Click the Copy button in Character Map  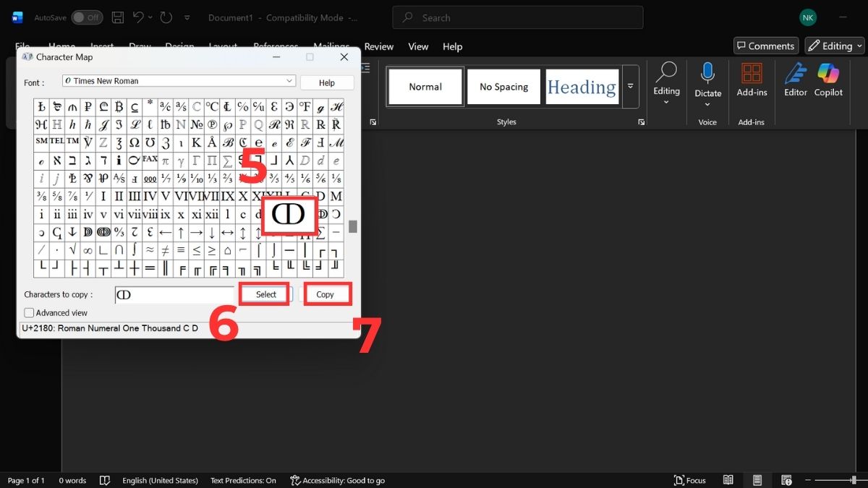coord(327,294)
